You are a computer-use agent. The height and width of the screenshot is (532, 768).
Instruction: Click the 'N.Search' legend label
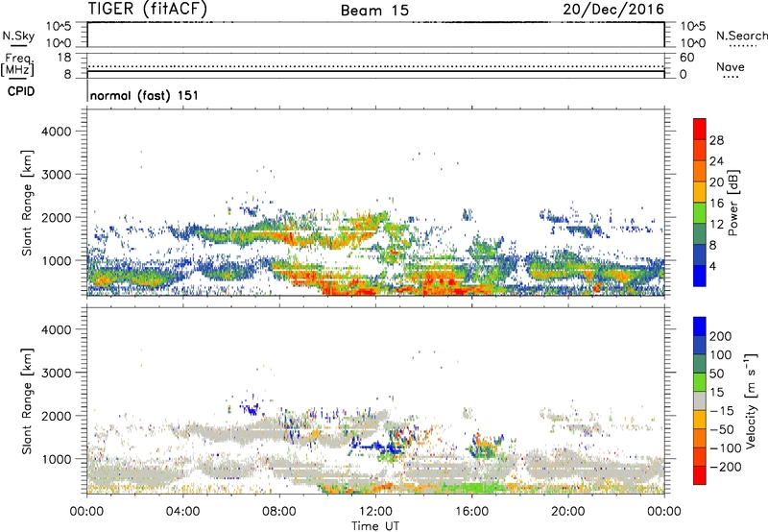pos(741,36)
